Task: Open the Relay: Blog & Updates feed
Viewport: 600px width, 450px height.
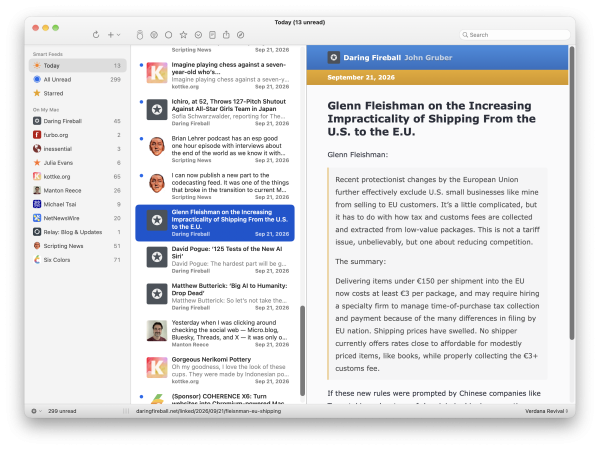Action: pos(78,232)
